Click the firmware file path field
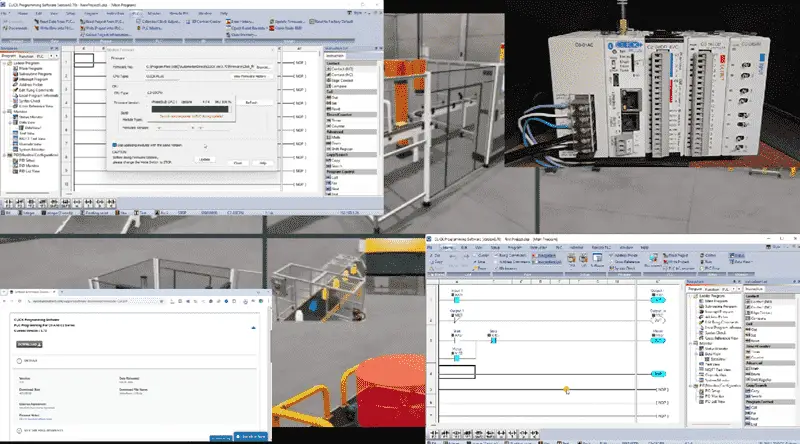This screenshot has height=444, width=800. (199, 67)
